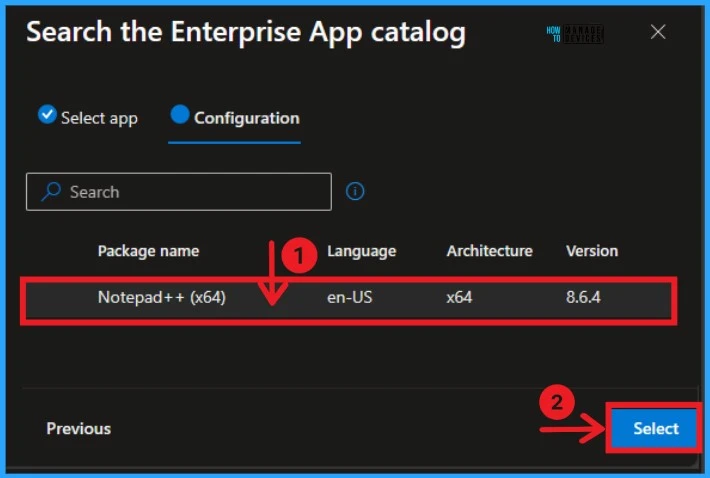
Task: Click the x64 architecture cell
Action: click(x=459, y=297)
